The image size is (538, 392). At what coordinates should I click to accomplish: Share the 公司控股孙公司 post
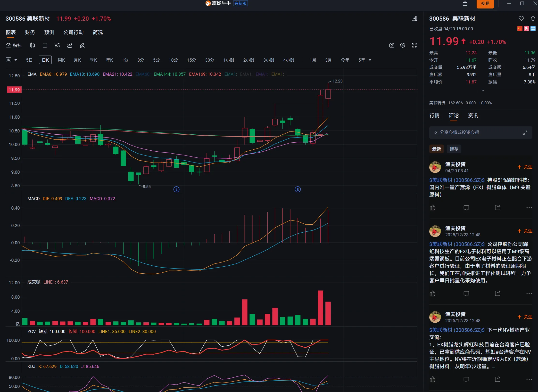click(498, 294)
